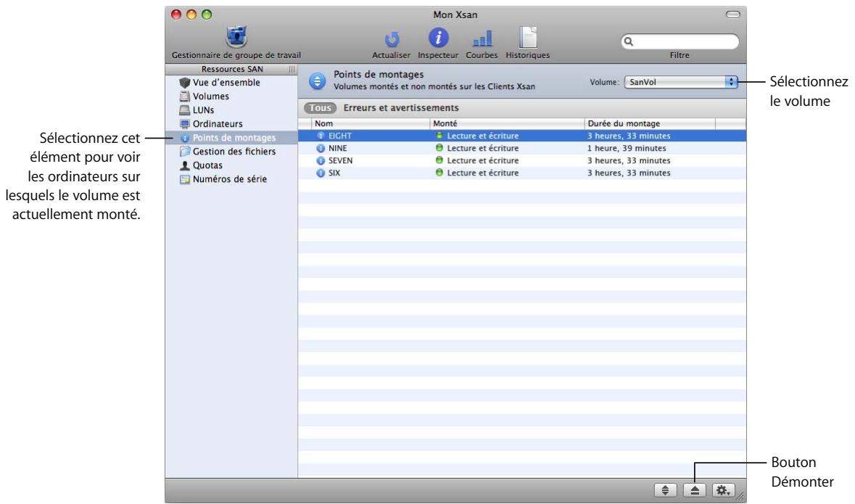
Task: Open Gestionnaire de groupe de travail icon
Action: [236, 38]
